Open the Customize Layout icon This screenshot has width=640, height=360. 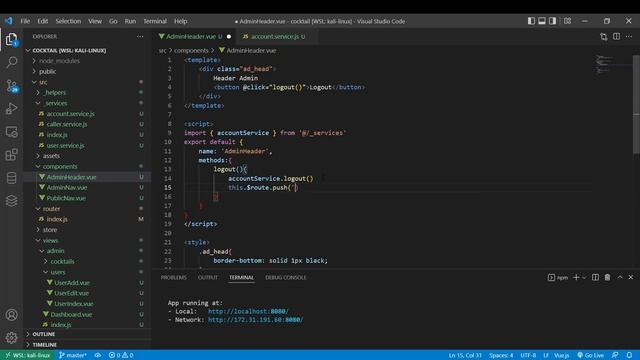point(567,21)
